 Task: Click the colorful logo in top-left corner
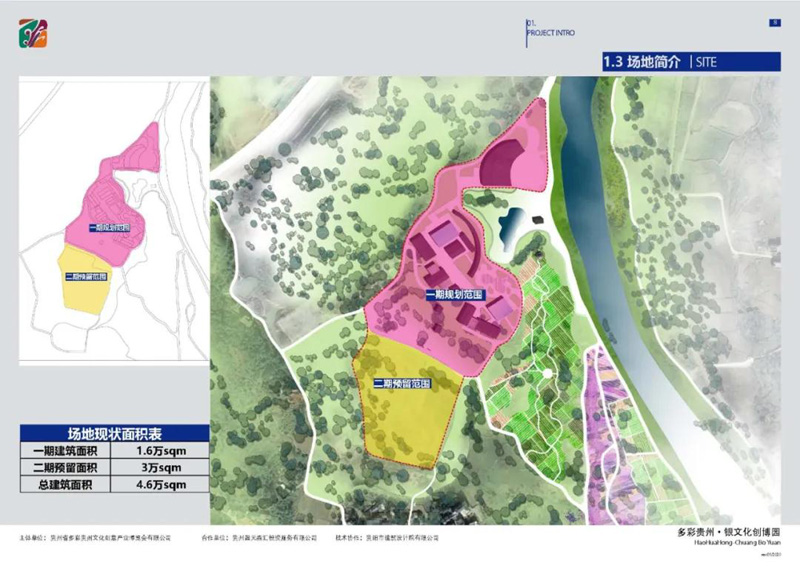[35, 33]
